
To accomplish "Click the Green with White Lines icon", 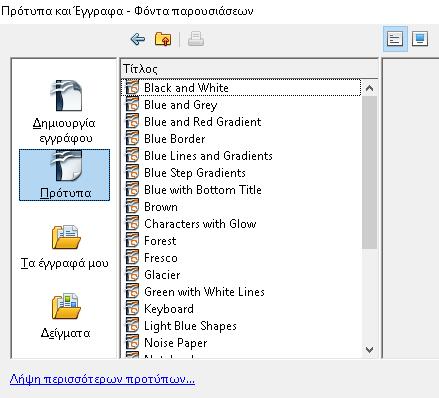I will (132, 292).
